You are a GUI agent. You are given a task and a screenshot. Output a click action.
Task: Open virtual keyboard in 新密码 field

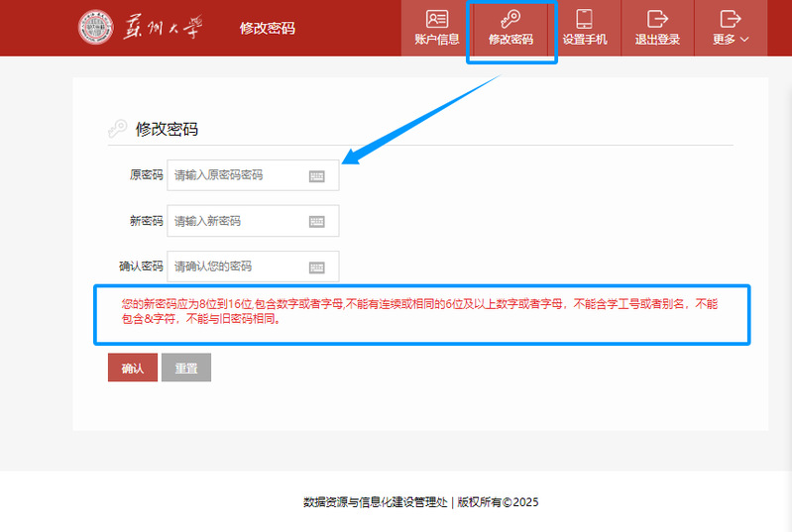[x=316, y=222]
